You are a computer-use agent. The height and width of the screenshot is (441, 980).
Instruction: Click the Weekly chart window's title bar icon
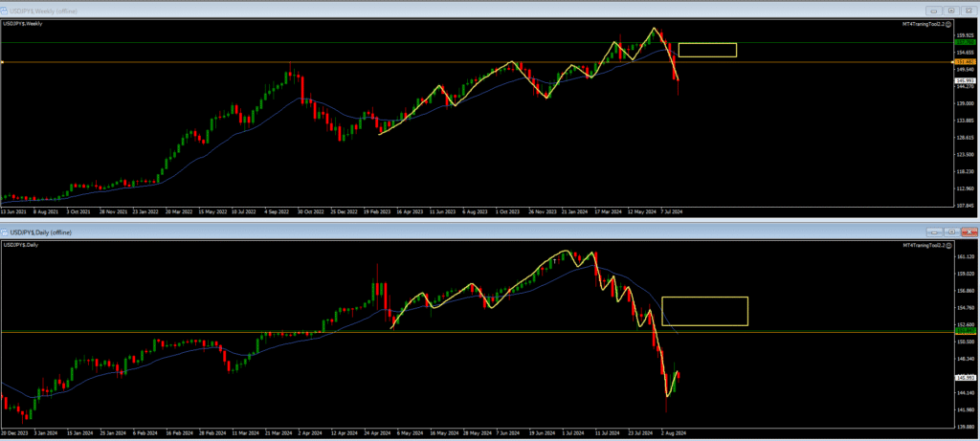(6, 10)
